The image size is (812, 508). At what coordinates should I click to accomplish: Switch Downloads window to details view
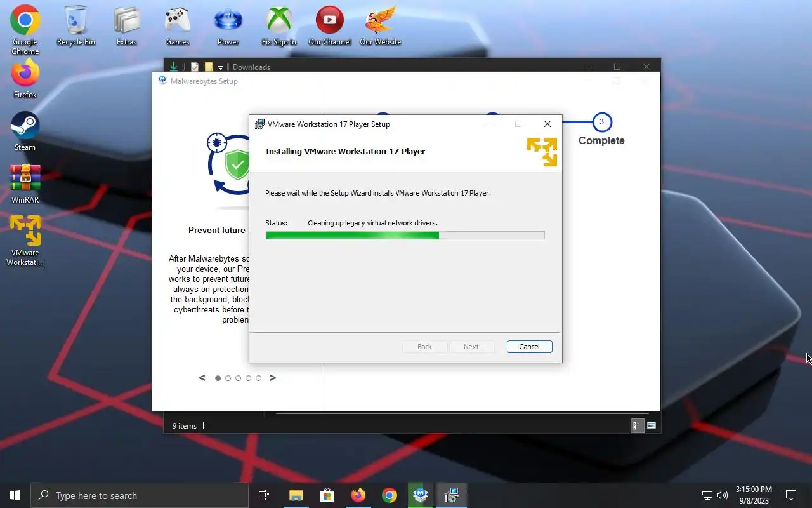638,426
